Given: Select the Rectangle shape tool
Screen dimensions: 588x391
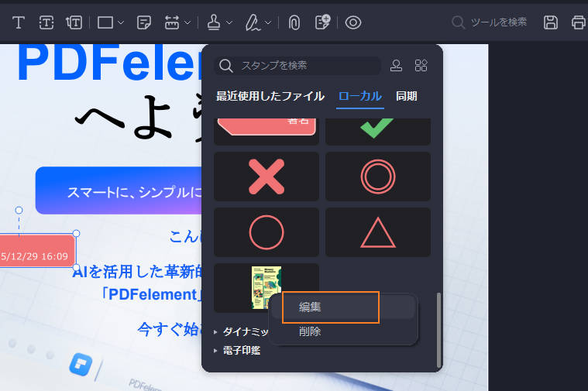Looking at the screenshot, I should click(105, 22).
